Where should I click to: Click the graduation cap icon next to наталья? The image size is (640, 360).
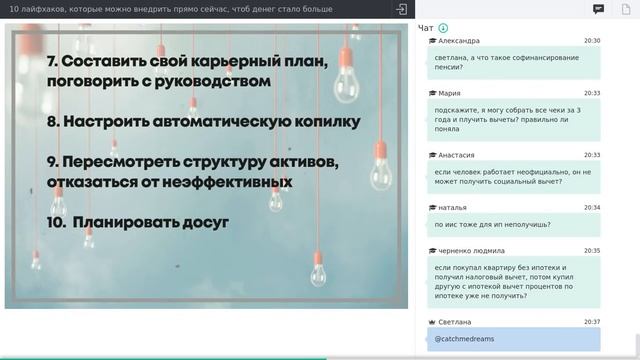pyautogui.click(x=432, y=207)
